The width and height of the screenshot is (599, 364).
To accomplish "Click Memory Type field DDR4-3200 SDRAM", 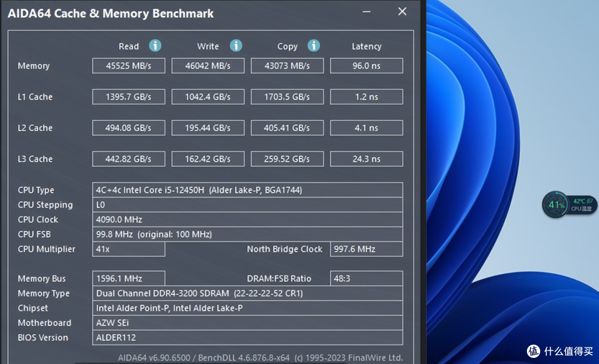I will click(247, 294).
